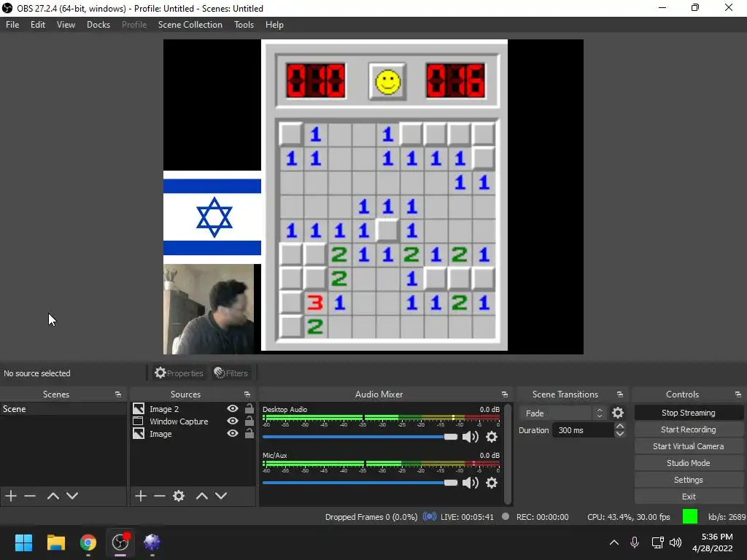Image resolution: width=747 pixels, height=560 pixels.
Task: Click the Duration 300 ms field
Action: pos(583,430)
